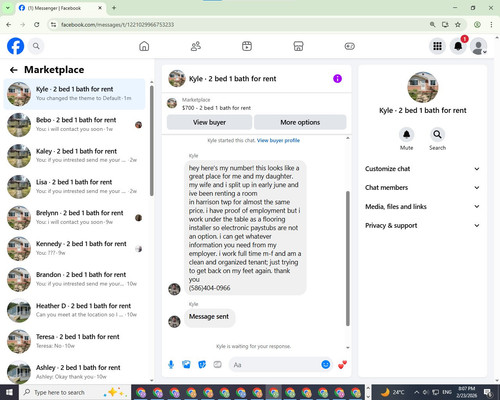Viewport: 500px width, 400px height.
Task: Click the message text field Aa
Action: 275,365
